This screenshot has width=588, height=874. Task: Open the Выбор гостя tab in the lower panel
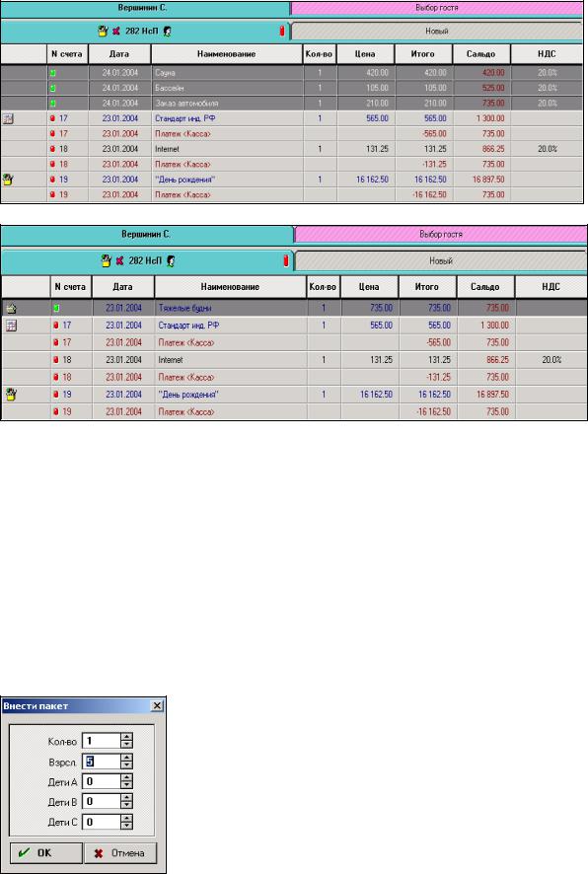click(441, 234)
